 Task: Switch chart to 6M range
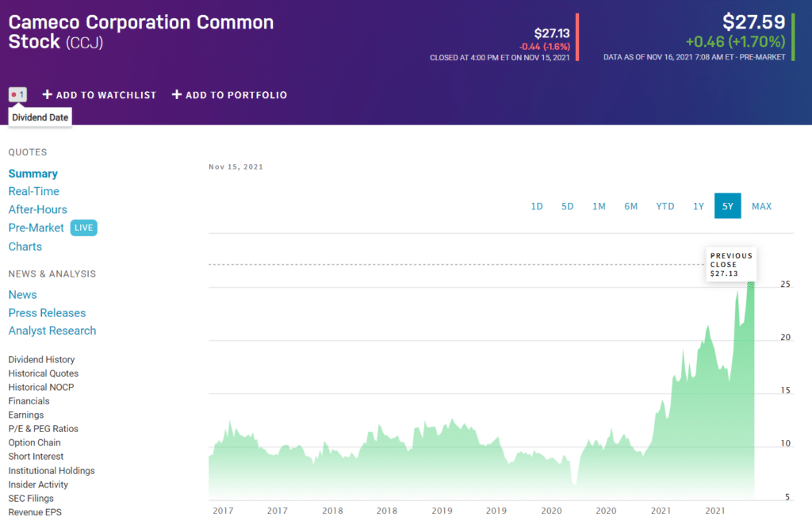point(630,206)
